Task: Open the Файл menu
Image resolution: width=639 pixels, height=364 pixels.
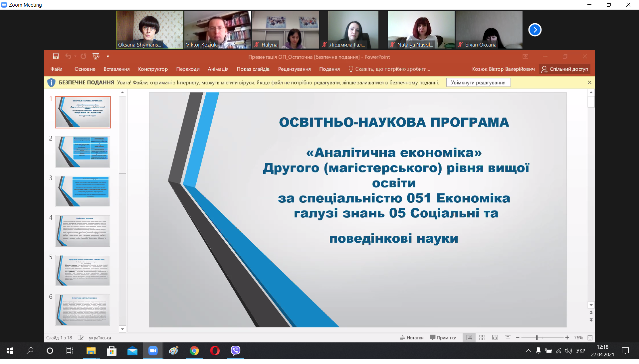Action: tap(56, 69)
